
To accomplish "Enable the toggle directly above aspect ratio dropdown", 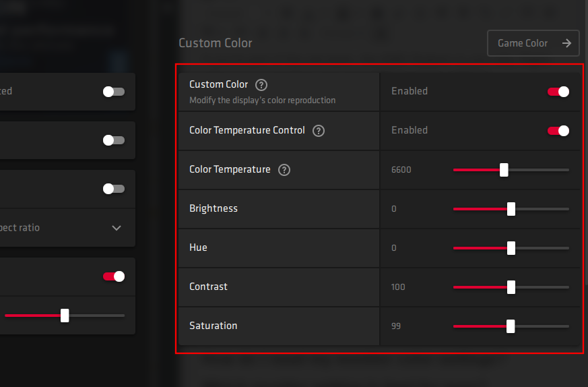I will (x=114, y=189).
